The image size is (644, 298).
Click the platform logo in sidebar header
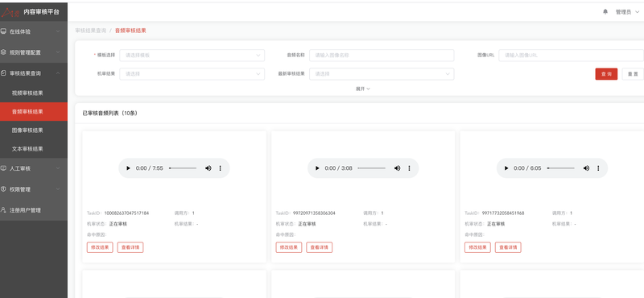(x=10, y=12)
